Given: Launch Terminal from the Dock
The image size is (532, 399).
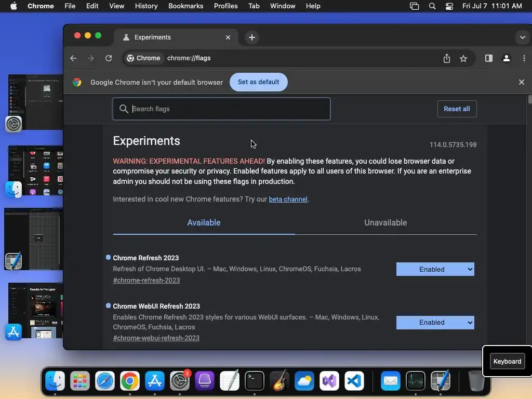Looking at the screenshot, I should [255, 381].
